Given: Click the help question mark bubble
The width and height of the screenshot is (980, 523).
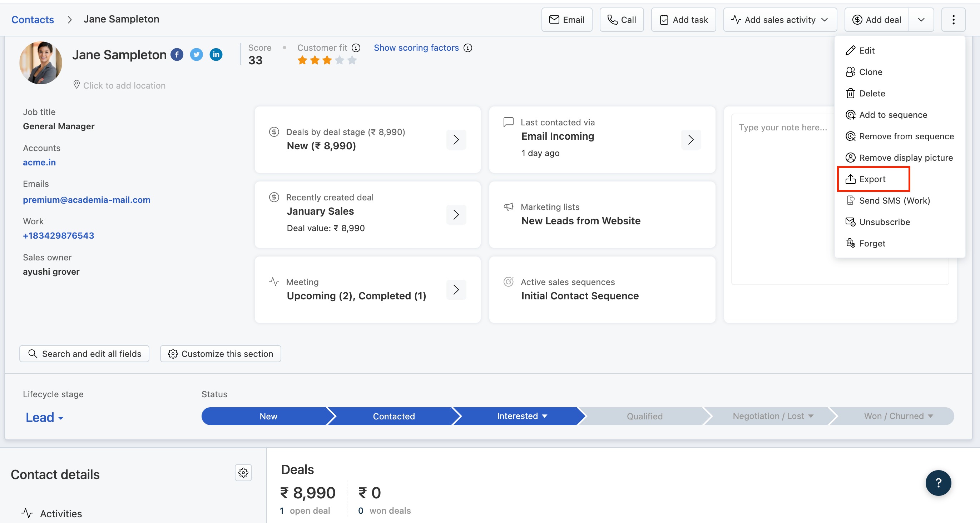Looking at the screenshot, I should pyautogui.click(x=938, y=483).
